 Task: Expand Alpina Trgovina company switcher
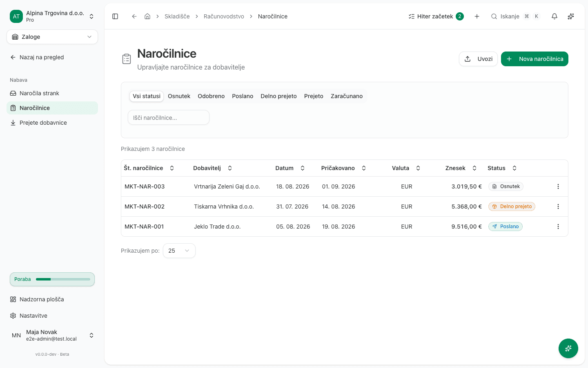pyautogui.click(x=52, y=16)
